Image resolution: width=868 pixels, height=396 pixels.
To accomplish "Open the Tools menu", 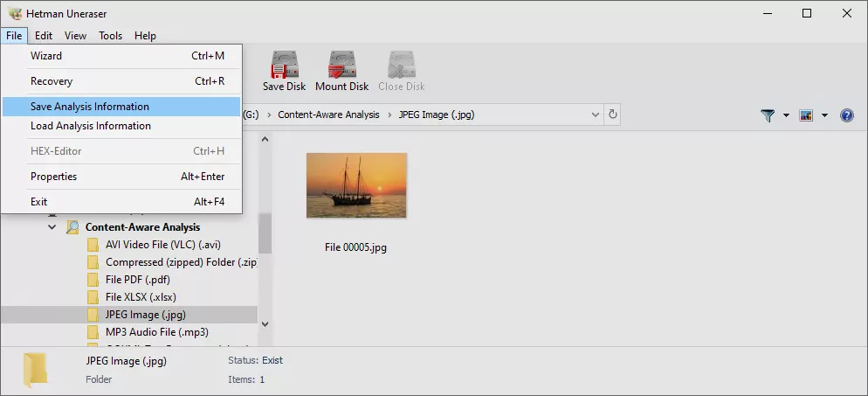I will tap(110, 36).
